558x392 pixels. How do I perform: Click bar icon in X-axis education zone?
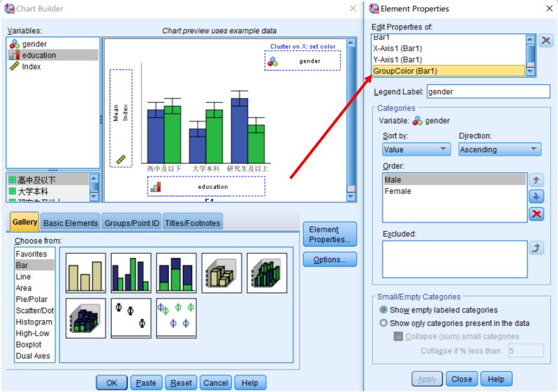click(156, 187)
